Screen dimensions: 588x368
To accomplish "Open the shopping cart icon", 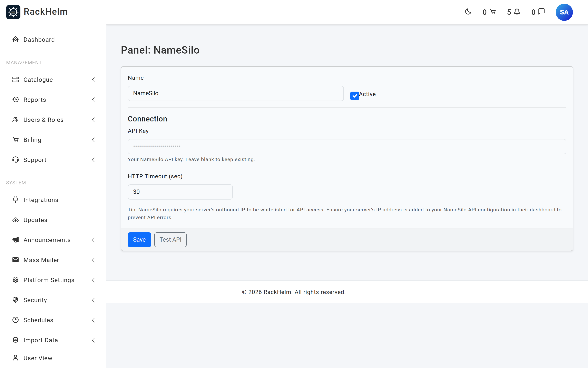I will tap(492, 12).
